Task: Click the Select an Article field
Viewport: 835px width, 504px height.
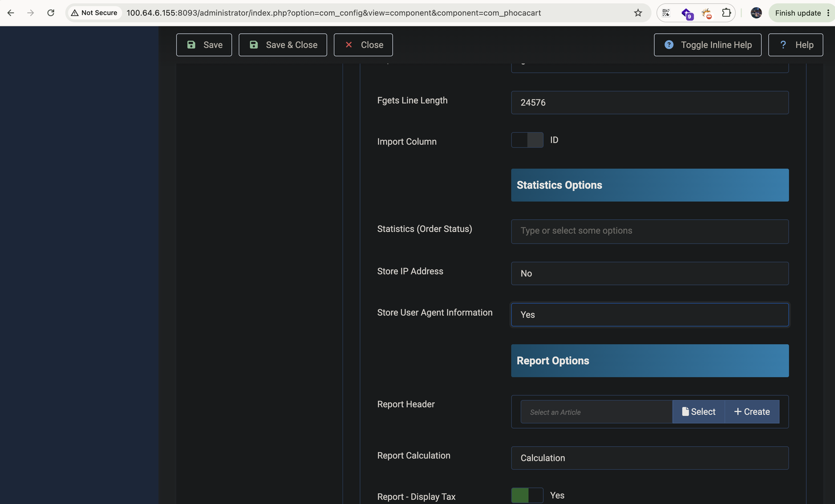Action: (597, 412)
